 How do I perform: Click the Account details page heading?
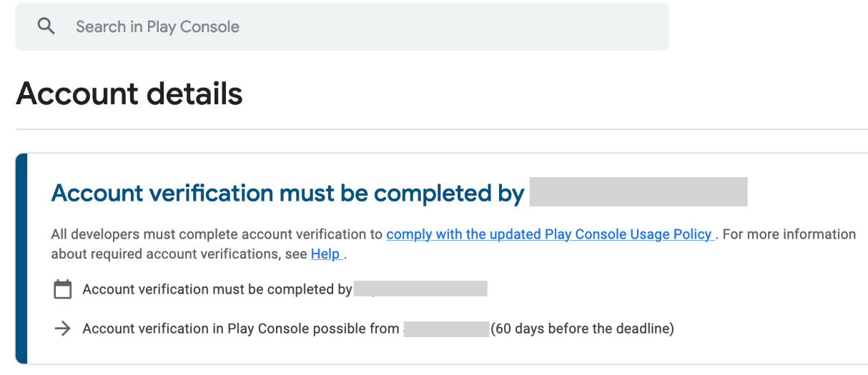(129, 94)
